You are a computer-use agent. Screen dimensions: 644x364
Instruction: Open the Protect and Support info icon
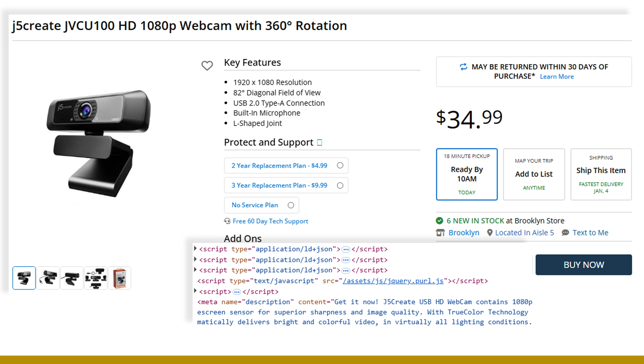click(x=319, y=142)
